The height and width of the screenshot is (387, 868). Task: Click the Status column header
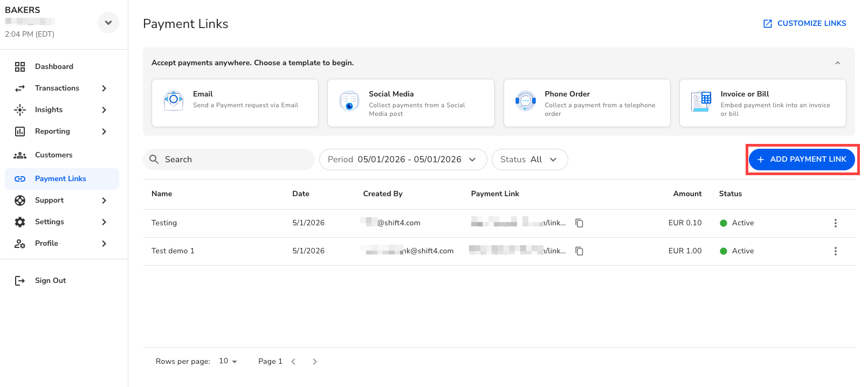pyautogui.click(x=731, y=194)
